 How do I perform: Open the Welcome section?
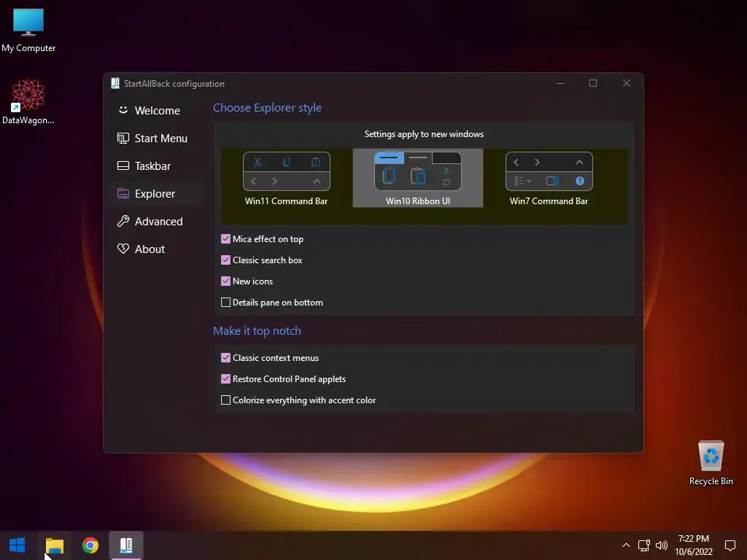click(157, 111)
